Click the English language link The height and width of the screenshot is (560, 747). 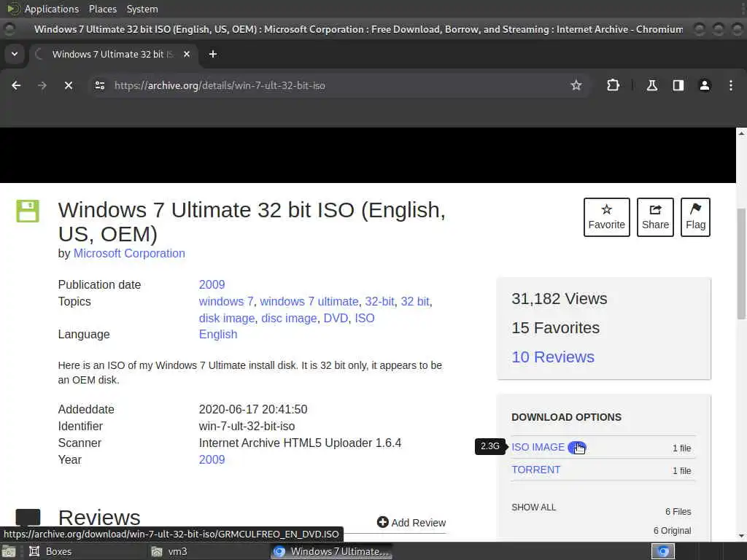(x=217, y=334)
